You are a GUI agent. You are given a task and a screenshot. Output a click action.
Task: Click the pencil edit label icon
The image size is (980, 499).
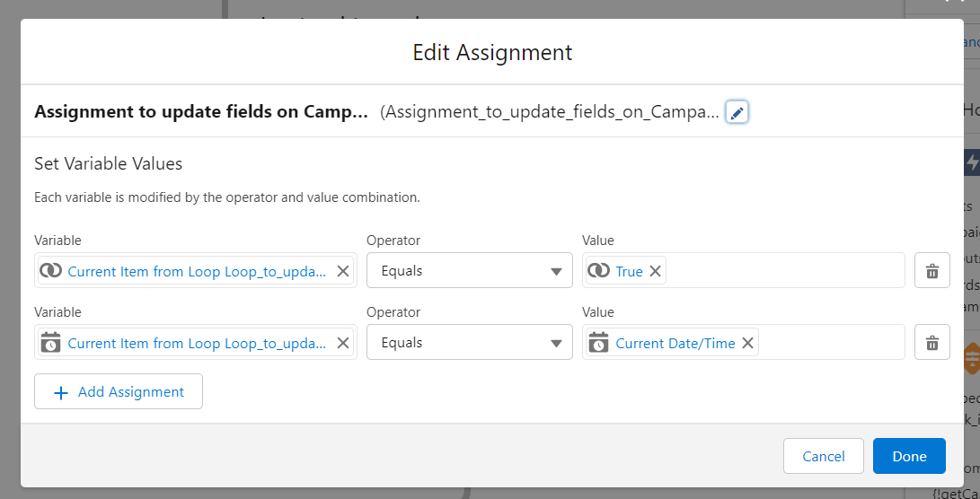pos(737,112)
